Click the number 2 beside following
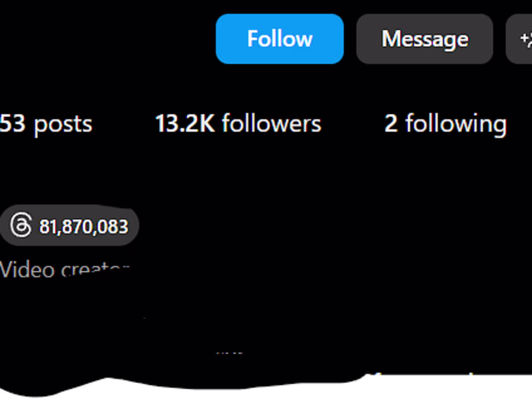The width and height of the screenshot is (532, 399). tap(391, 124)
